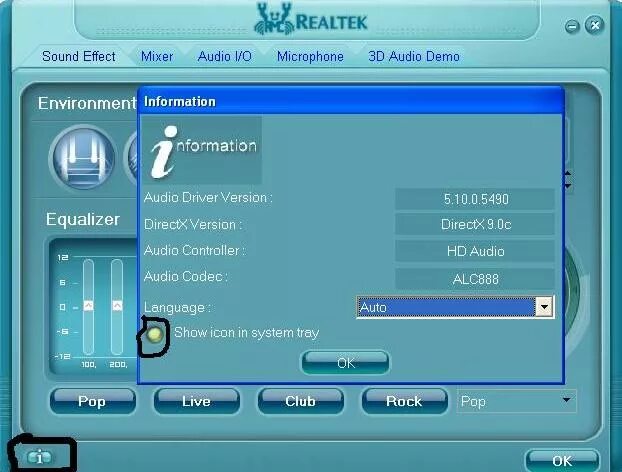This screenshot has height=472, width=622.
Task: Apply the Pop equalizer preset button
Action: pos(92,401)
